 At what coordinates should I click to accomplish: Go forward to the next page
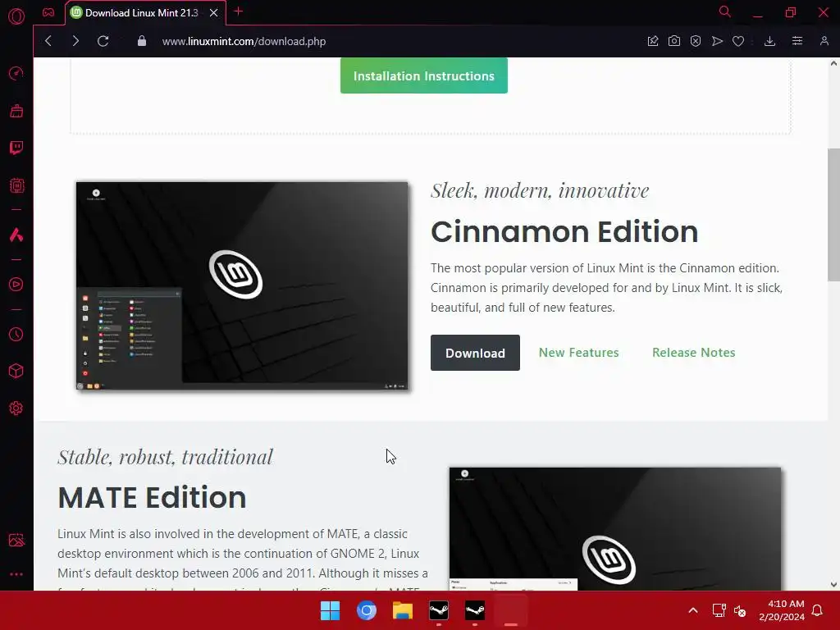75,41
